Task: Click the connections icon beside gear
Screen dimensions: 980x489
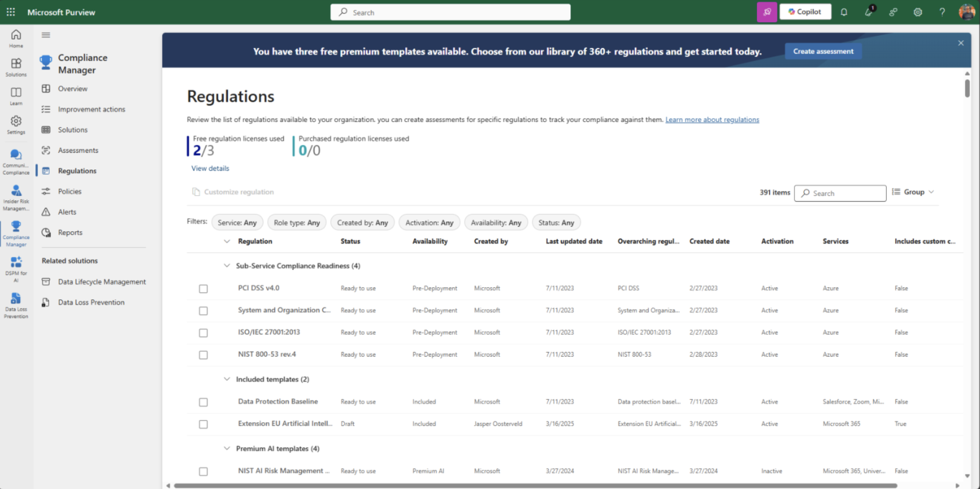Action: pos(893,12)
